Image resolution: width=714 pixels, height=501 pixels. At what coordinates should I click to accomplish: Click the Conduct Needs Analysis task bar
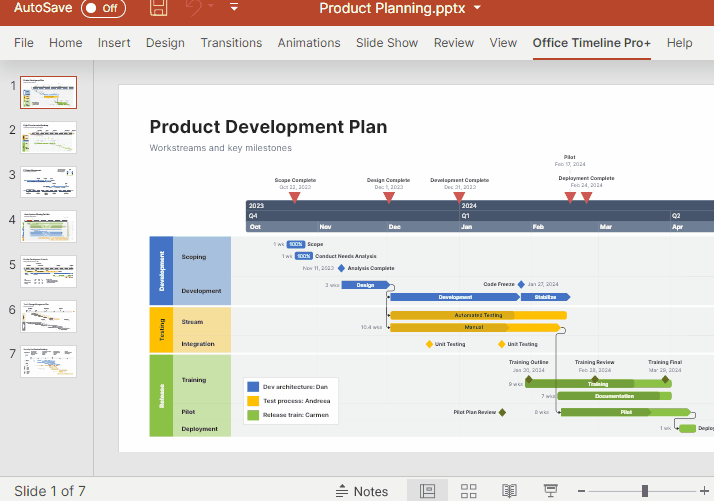coord(304,256)
